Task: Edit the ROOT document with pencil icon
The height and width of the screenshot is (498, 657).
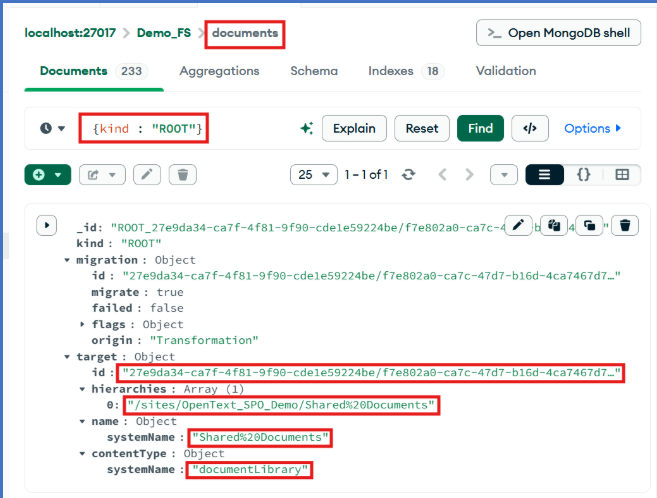Action: pyautogui.click(x=518, y=225)
